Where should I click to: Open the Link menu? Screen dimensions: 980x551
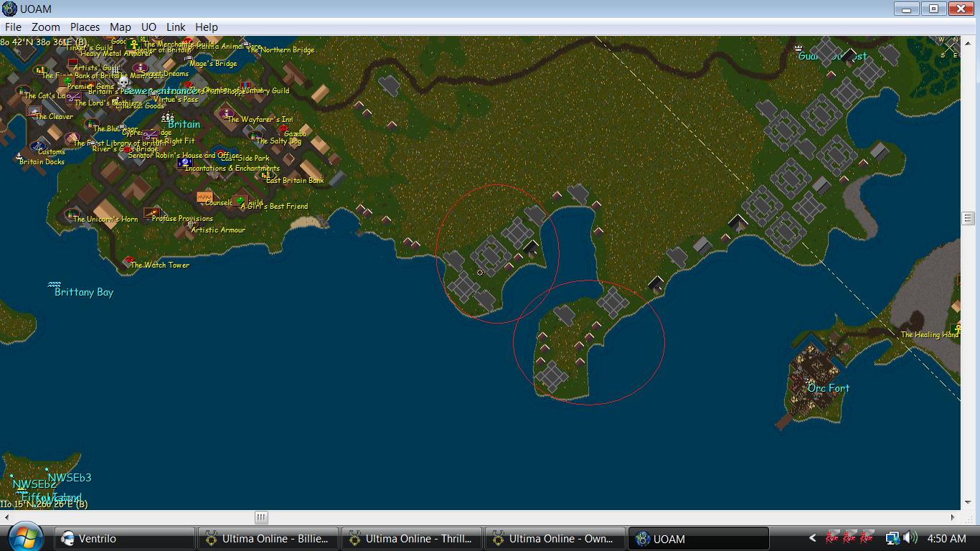[x=176, y=27]
